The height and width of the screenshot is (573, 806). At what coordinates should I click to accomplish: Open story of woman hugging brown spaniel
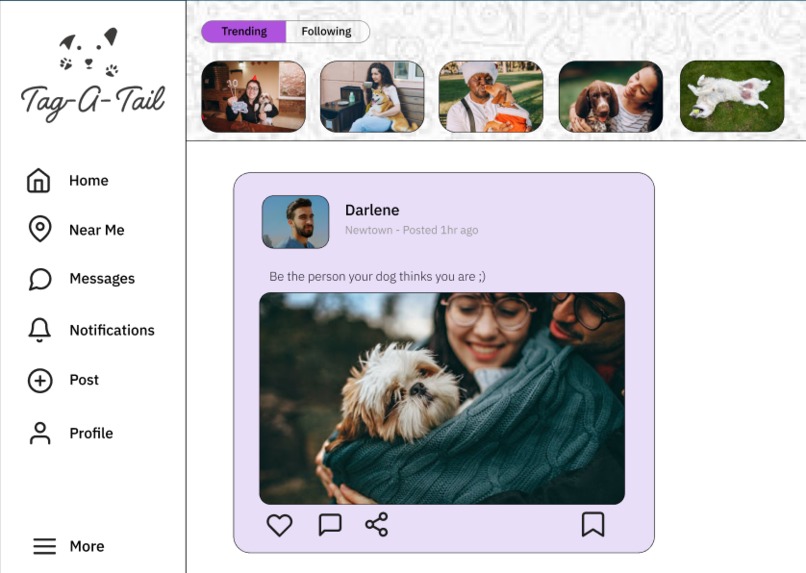click(611, 96)
